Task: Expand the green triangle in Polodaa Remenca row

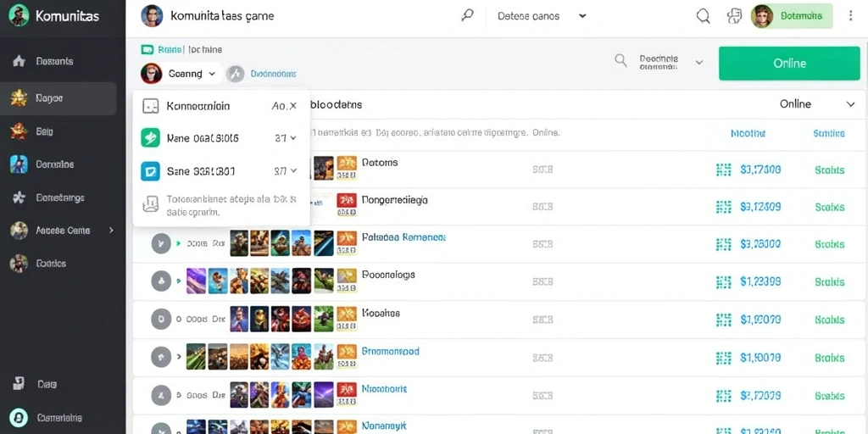Action: (x=178, y=243)
